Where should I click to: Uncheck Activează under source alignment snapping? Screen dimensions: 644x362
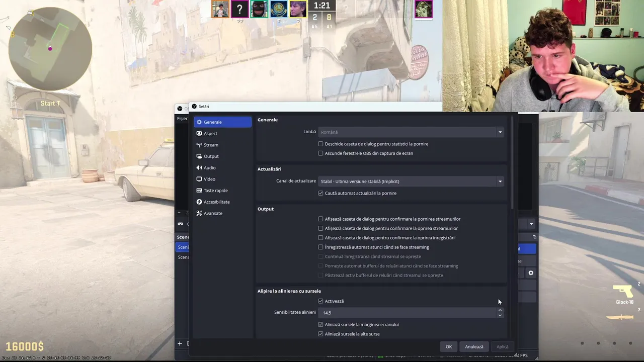pos(320,301)
